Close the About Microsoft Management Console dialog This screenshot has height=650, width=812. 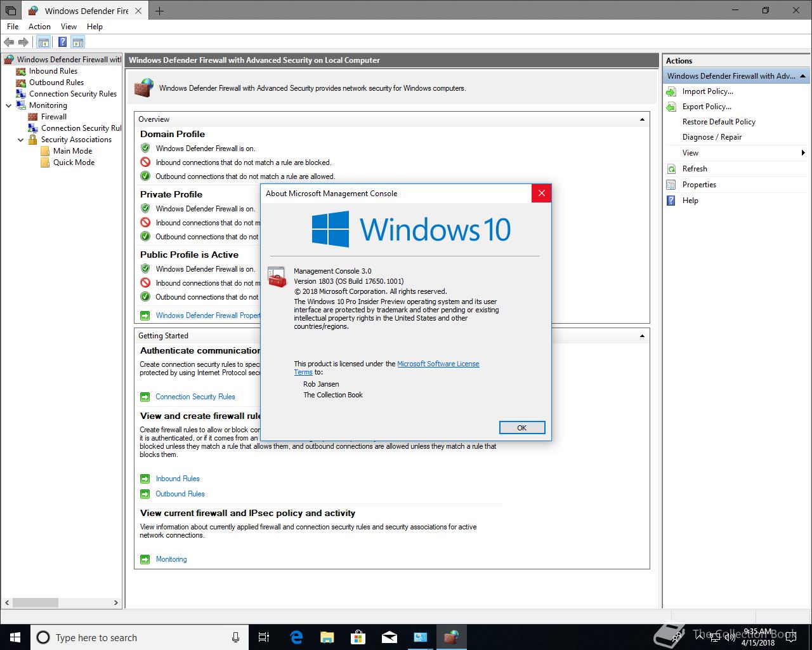(541, 194)
